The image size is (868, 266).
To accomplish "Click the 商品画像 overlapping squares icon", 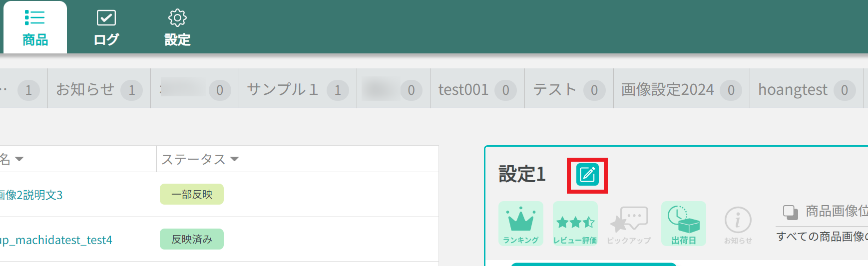I will coord(790,212).
